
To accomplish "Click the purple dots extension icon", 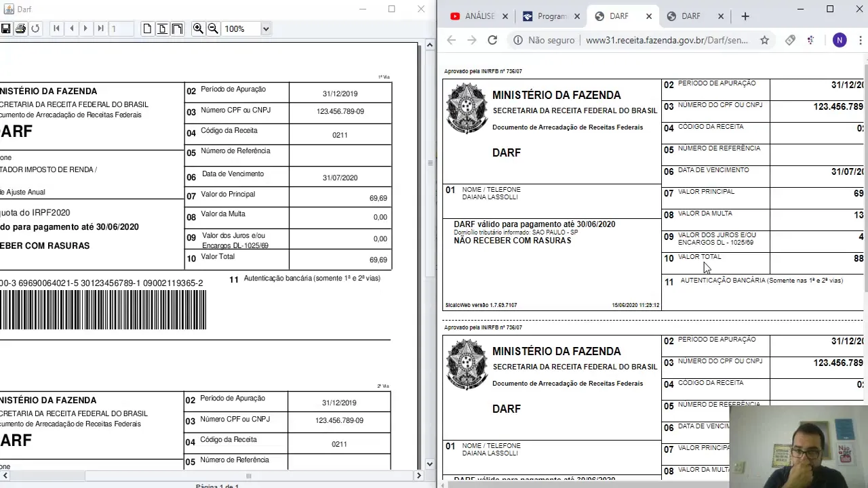I will point(810,40).
